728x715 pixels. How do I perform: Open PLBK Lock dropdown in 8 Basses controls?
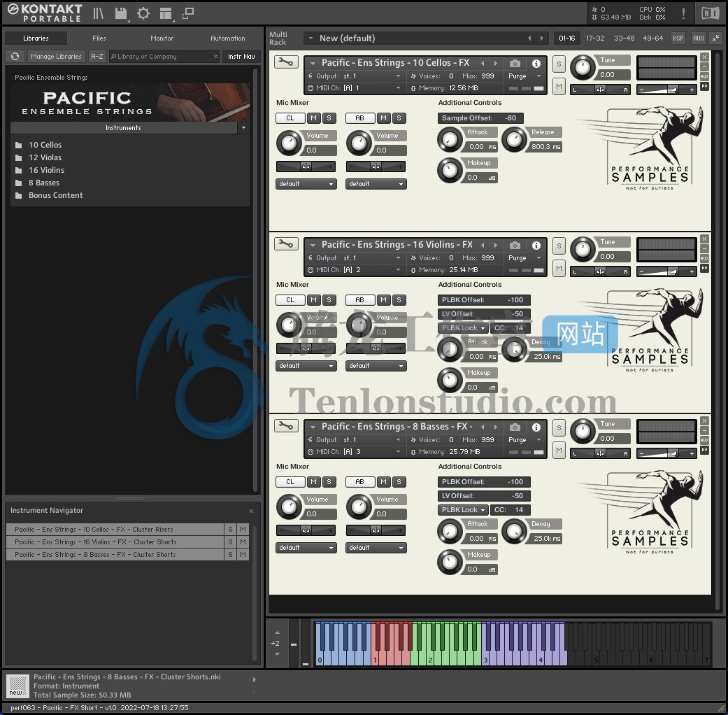click(x=463, y=509)
